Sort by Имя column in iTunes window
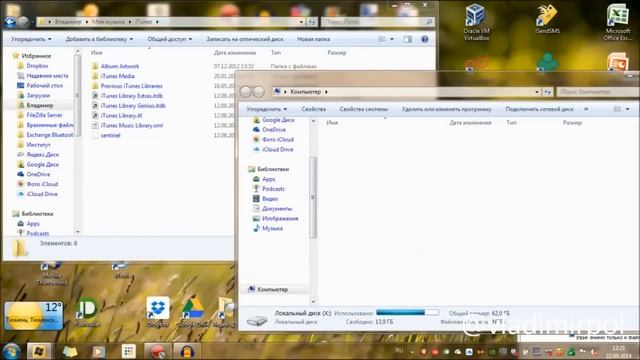The height and width of the screenshot is (360, 640). coord(97,53)
